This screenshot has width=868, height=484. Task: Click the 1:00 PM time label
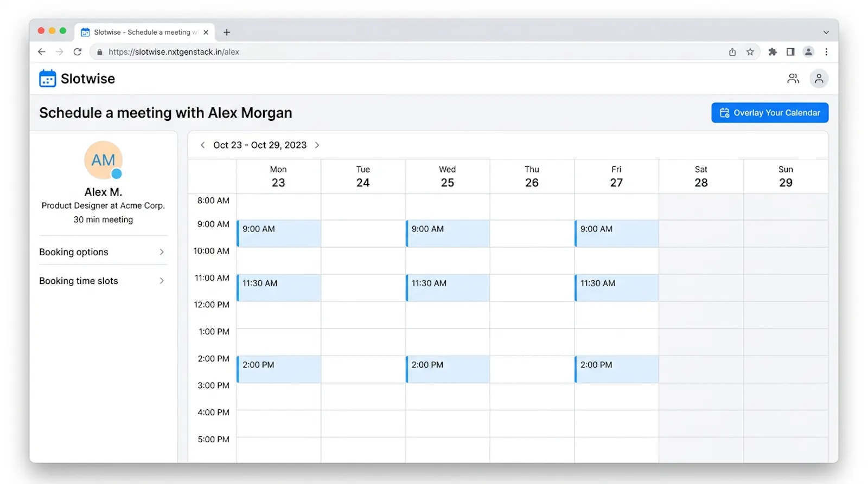214,332
